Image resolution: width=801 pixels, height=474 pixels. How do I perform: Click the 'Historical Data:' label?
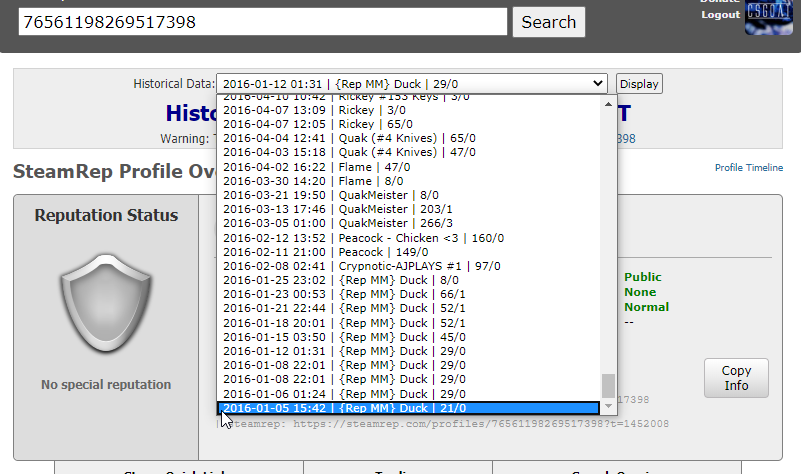point(174,84)
